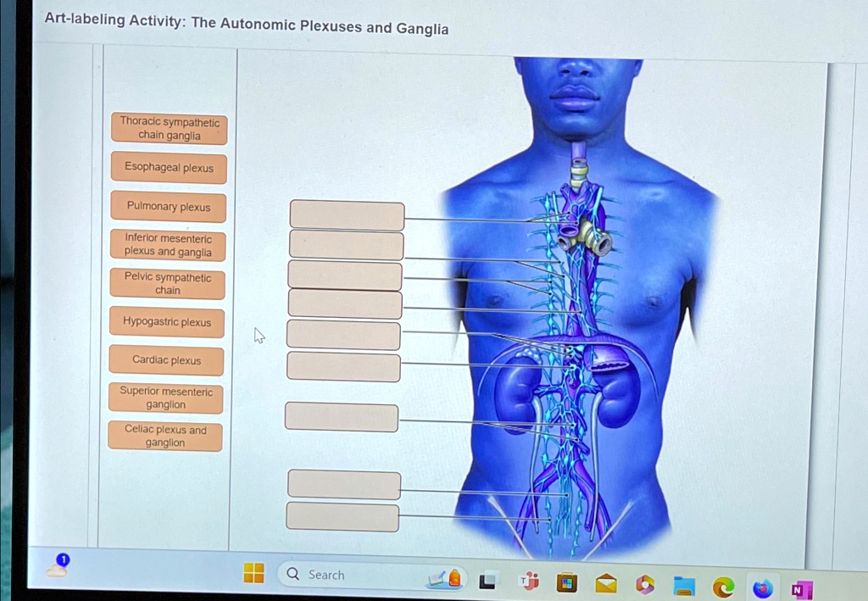The width and height of the screenshot is (868, 601).
Task: Click the topmost empty answer blank
Action: point(346,216)
